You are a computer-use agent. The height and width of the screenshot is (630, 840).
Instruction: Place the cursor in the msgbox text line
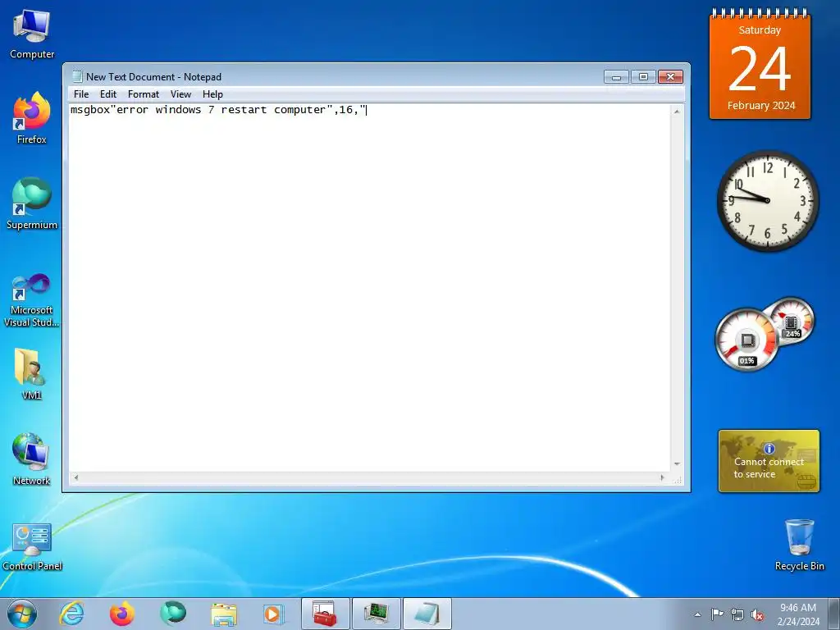tap(218, 110)
